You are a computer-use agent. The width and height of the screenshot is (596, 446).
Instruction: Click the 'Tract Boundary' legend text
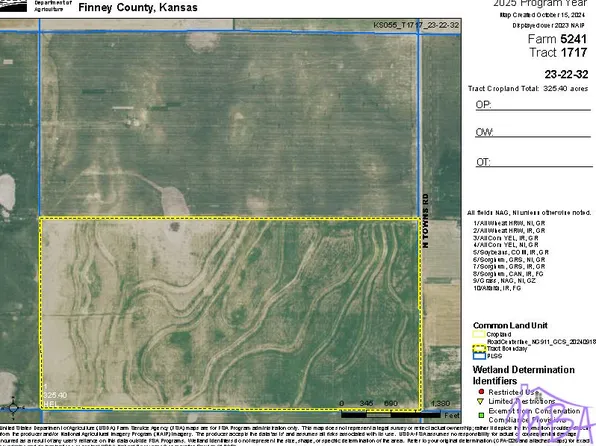(x=507, y=348)
